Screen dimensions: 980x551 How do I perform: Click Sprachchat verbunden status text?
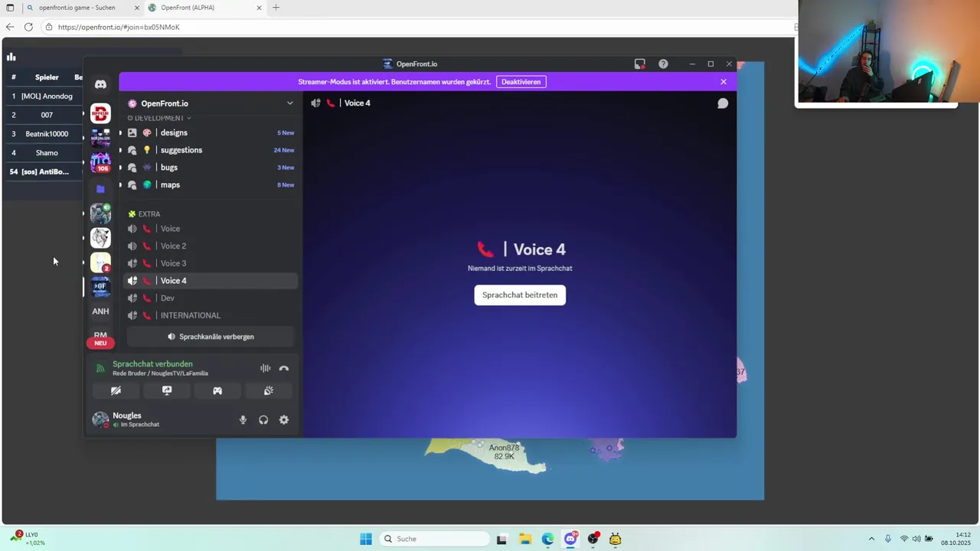pos(152,364)
